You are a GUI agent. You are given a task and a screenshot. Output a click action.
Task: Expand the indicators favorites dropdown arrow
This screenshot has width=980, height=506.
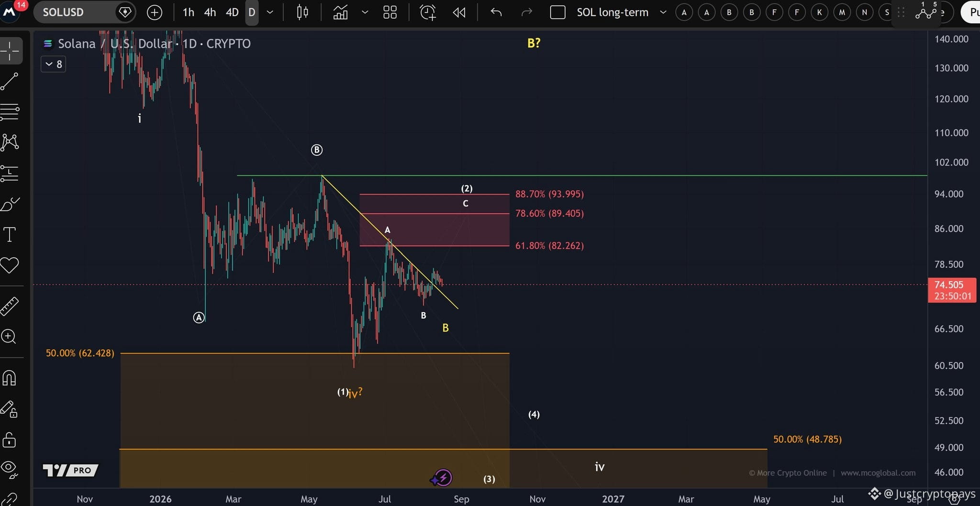coord(365,12)
